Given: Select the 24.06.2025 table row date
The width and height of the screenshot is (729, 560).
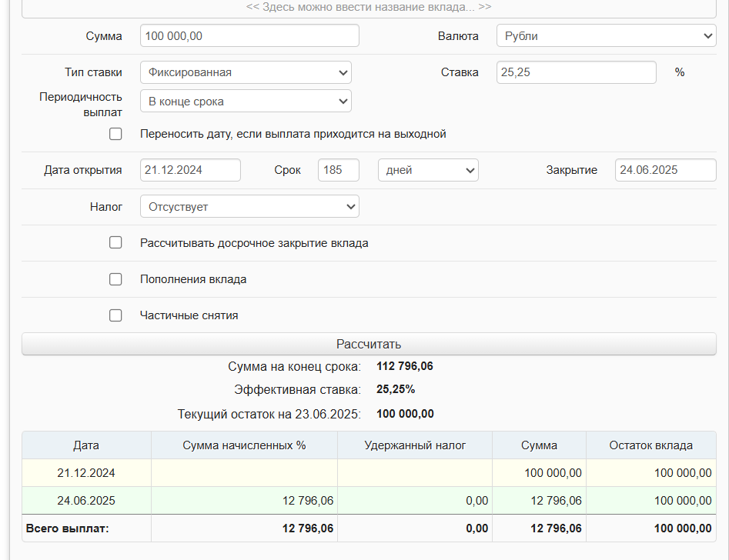Looking at the screenshot, I should (x=86, y=501).
